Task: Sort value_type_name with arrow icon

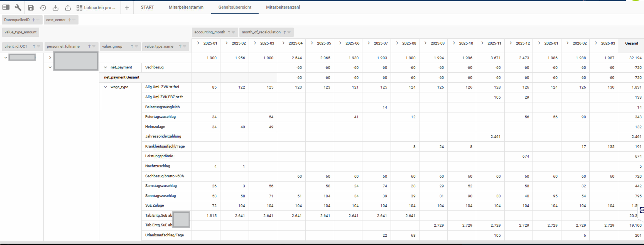Action: (x=180, y=46)
